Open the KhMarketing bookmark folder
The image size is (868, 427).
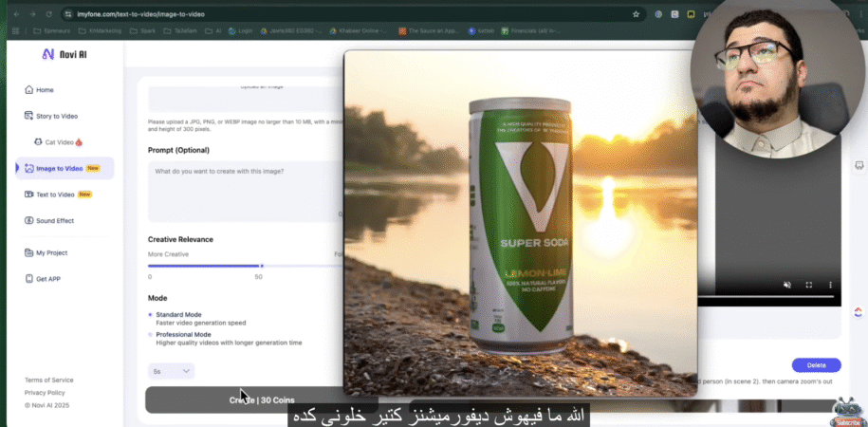[x=101, y=31]
